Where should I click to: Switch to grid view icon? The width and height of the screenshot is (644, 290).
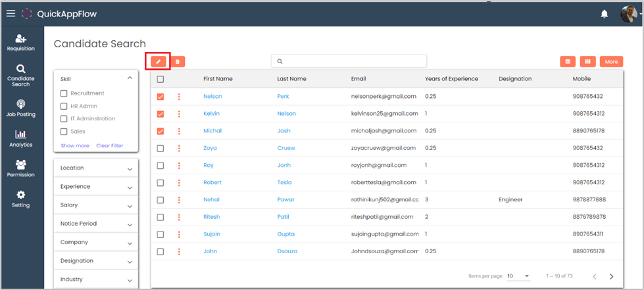pyautogui.click(x=587, y=61)
